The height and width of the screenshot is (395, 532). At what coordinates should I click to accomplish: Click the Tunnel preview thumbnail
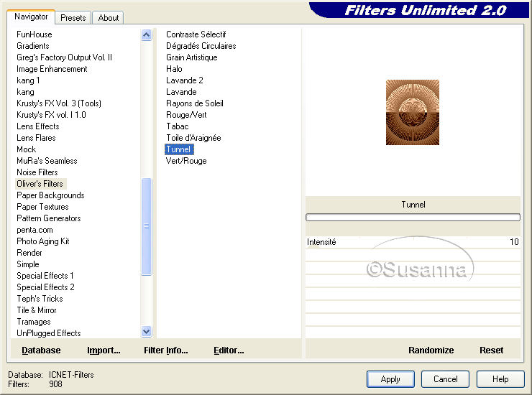(412, 112)
